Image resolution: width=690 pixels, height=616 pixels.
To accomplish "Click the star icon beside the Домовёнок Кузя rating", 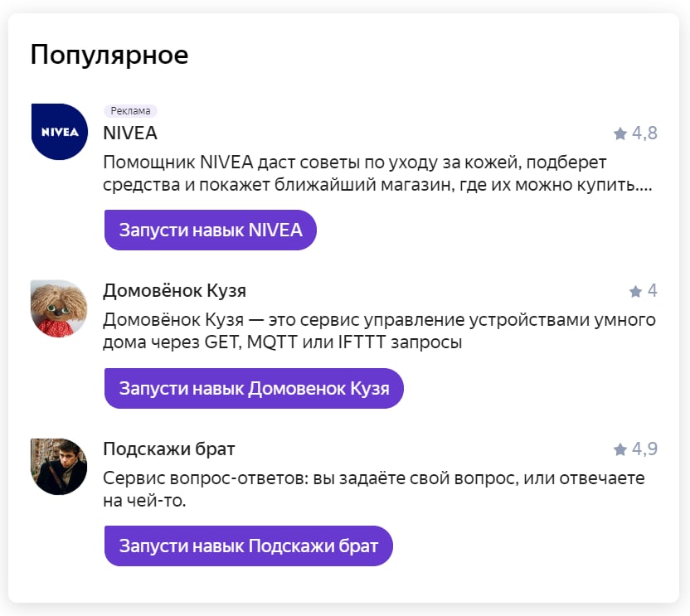I will (x=635, y=291).
